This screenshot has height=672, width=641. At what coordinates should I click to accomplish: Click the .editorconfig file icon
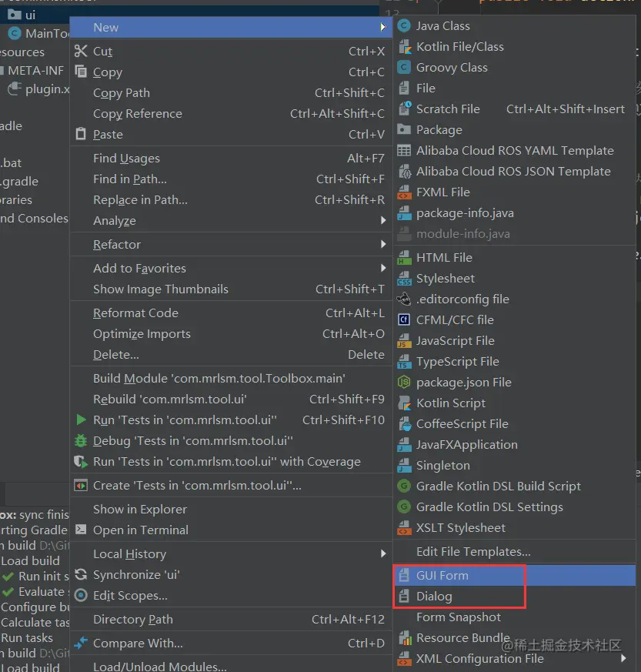click(404, 299)
